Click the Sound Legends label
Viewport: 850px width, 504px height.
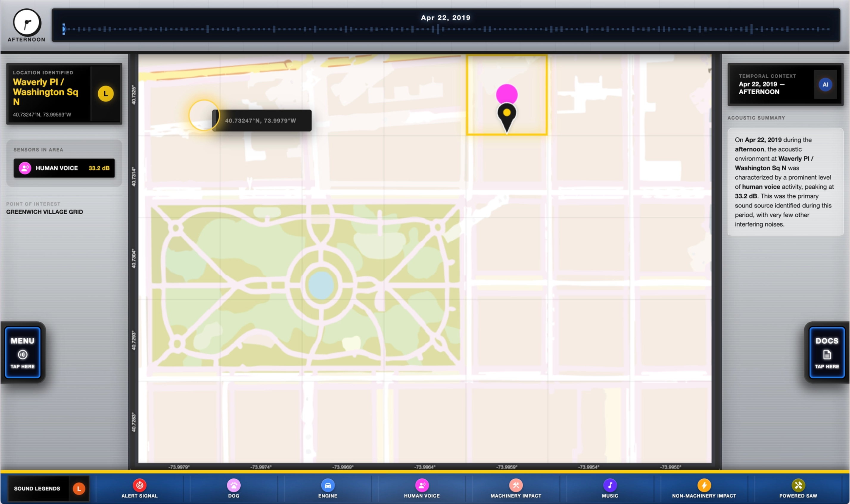(37, 488)
